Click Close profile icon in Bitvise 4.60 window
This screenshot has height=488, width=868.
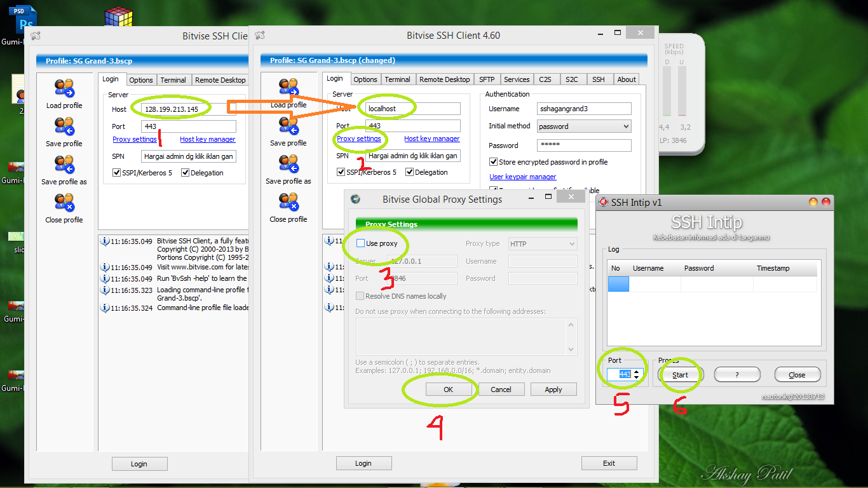coord(288,202)
